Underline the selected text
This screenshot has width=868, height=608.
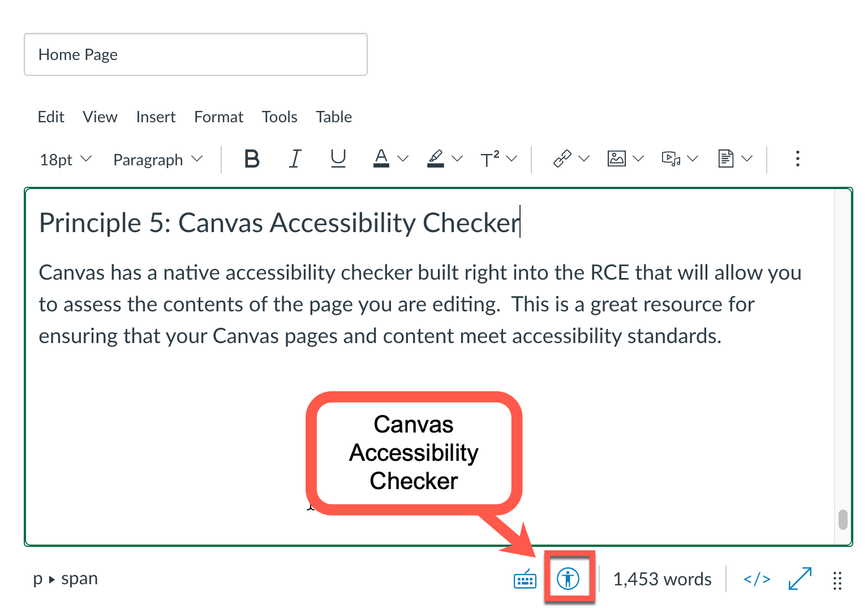click(x=338, y=159)
